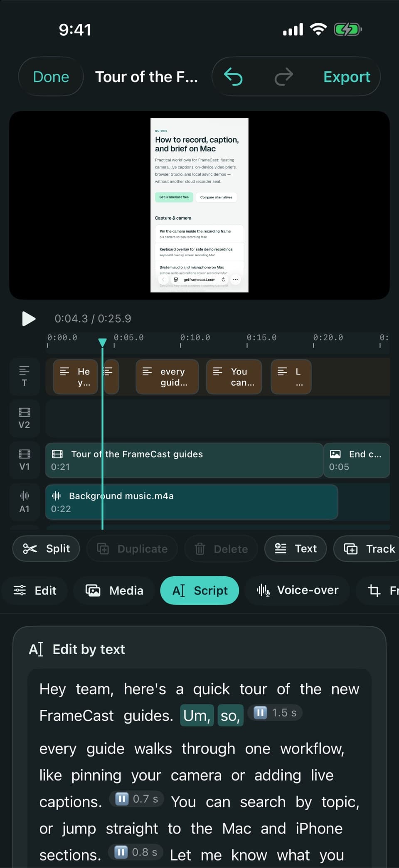Select the A1 audio track icon
The height and width of the screenshot is (868, 399).
[x=25, y=502]
